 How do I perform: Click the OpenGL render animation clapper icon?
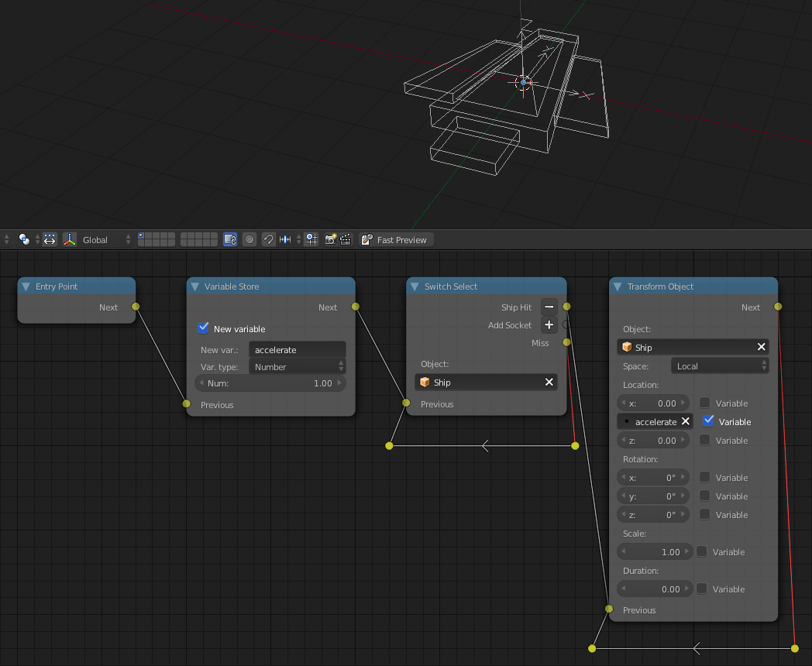346,240
